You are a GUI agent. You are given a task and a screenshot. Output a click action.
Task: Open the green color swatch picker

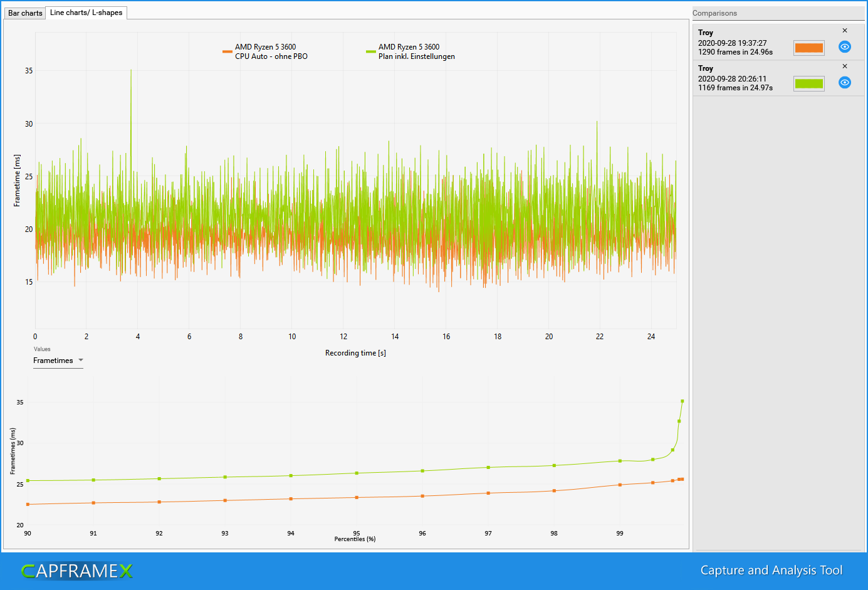pyautogui.click(x=809, y=83)
